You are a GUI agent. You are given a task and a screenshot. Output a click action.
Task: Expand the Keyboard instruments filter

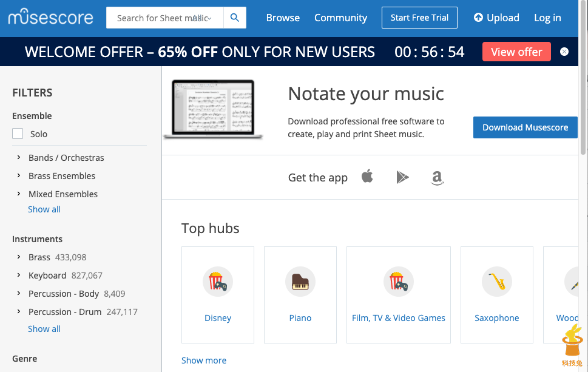coord(19,276)
